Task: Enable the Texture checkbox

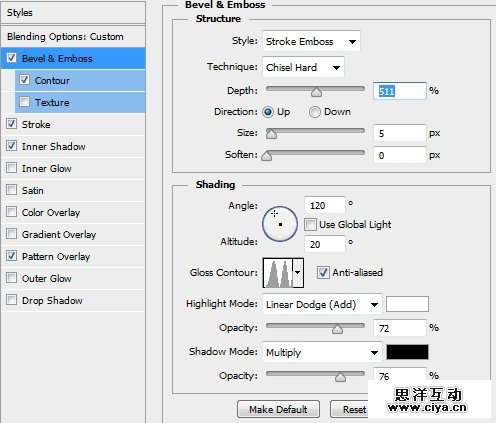Action: tap(24, 102)
